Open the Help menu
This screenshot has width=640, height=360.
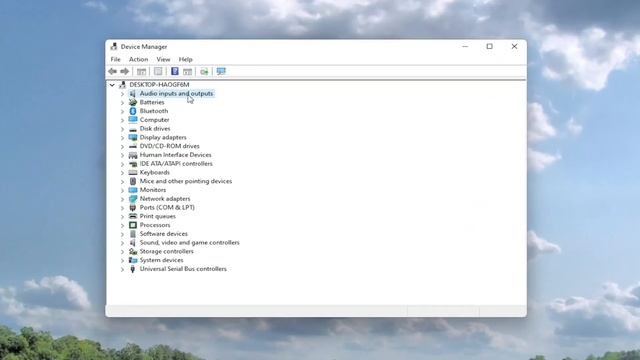pyautogui.click(x=185, y=59)
